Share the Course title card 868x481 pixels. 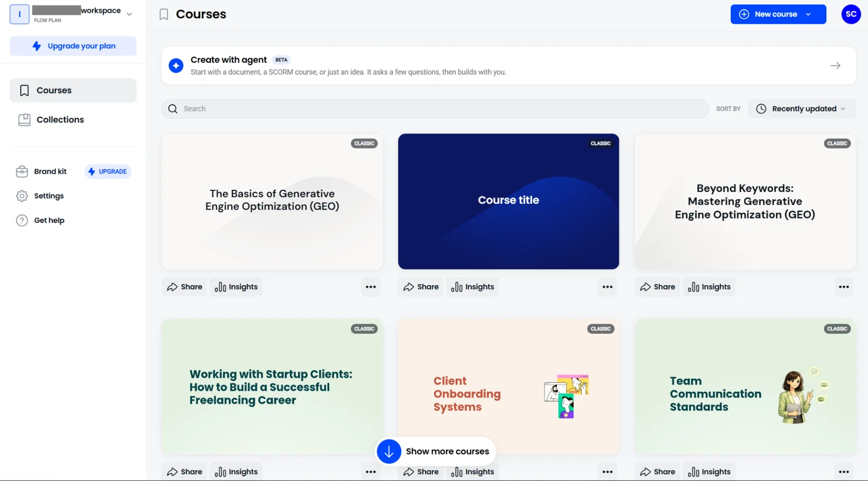[x=421, y=287]
